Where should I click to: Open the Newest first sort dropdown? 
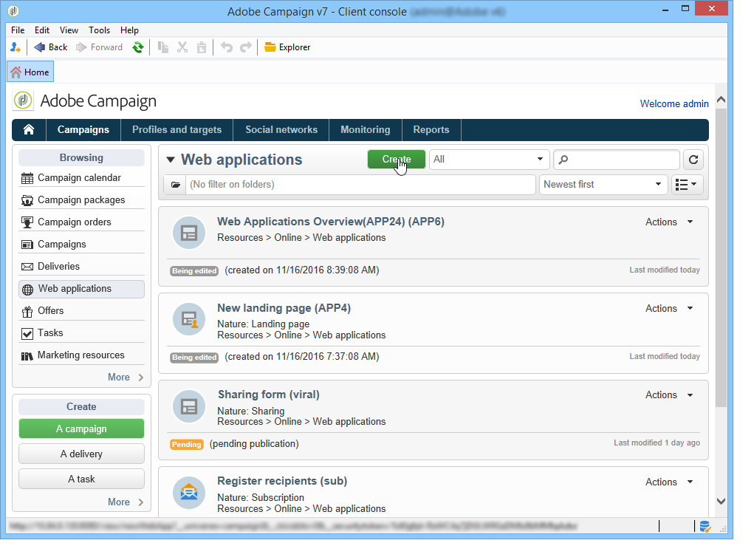point(603,185)
